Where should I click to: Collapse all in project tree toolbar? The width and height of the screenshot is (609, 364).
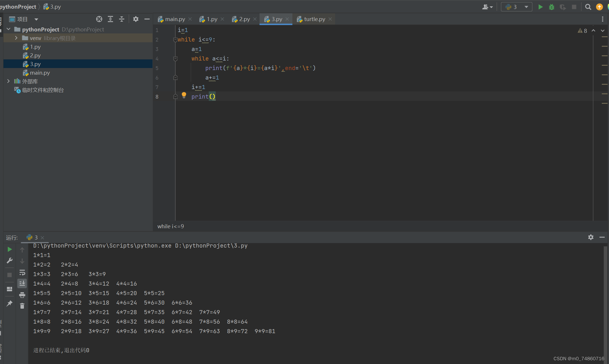click(121, 19)
